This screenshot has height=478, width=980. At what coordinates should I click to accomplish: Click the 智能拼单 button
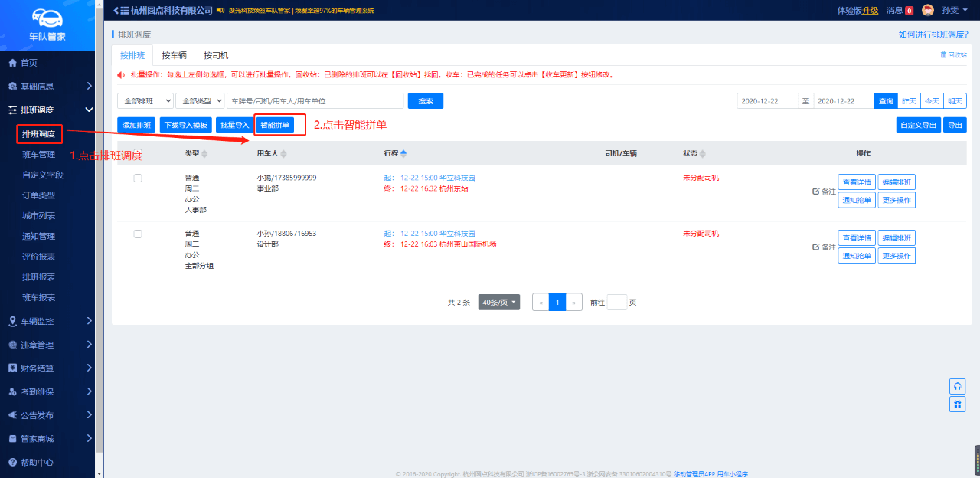[275, 125]
